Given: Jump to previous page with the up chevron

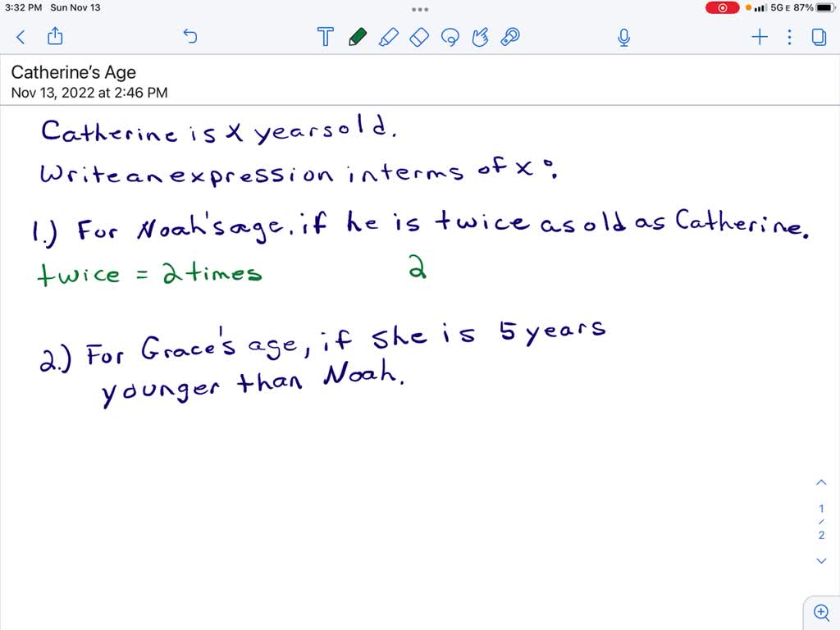Looking at the screenshot, I should pos(821,482).
